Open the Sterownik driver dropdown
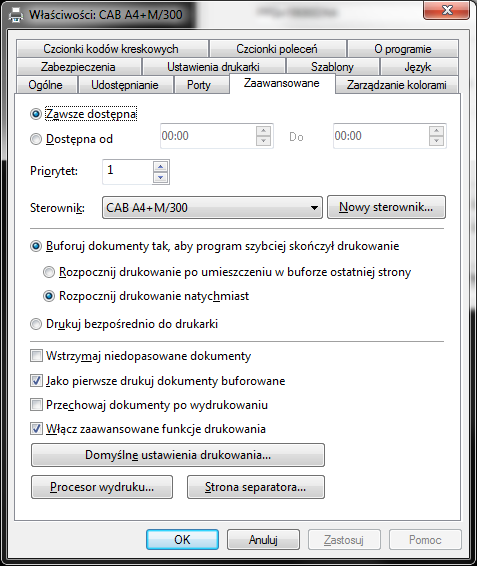This screenshot has width=477, height=566. point(212,208)
